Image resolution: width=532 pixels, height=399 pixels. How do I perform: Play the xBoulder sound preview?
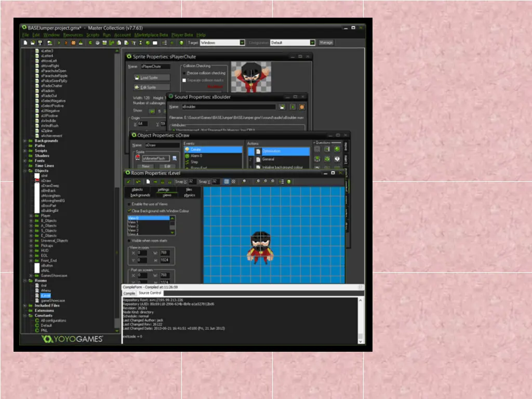(292, 107)
